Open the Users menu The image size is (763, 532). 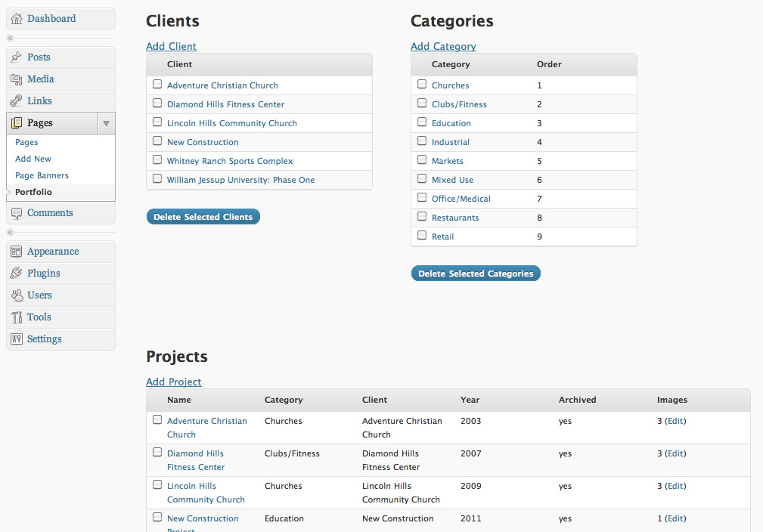point(39,295)
